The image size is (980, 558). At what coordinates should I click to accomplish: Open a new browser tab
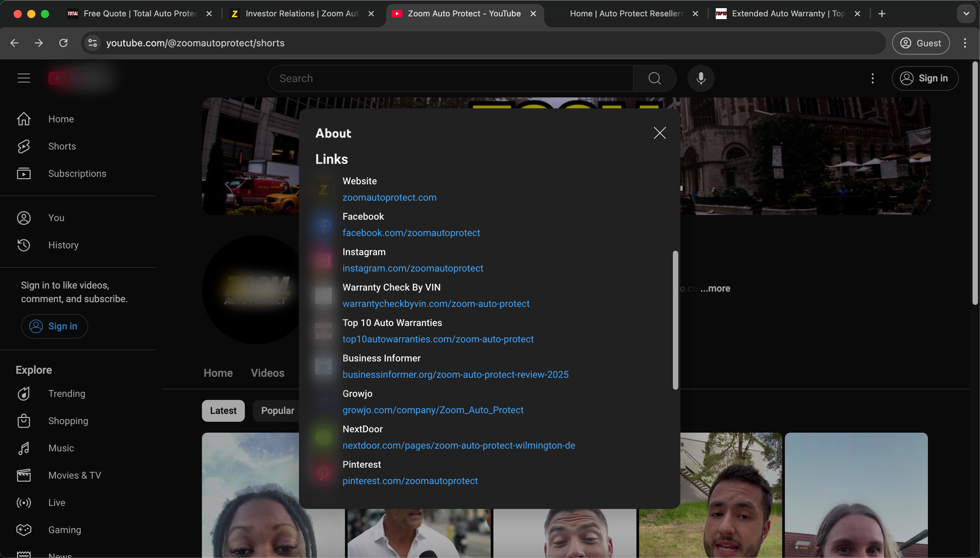click(882, 14)
